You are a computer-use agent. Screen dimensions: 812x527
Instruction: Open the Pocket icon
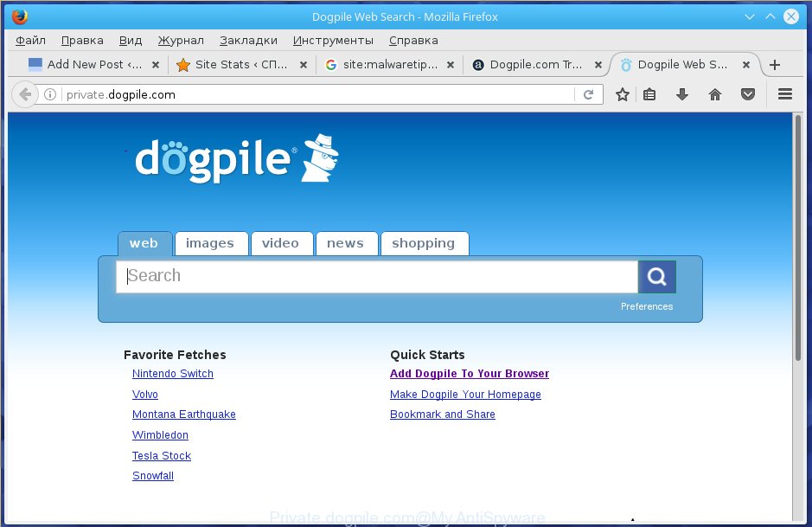click(x=748, y=94)
